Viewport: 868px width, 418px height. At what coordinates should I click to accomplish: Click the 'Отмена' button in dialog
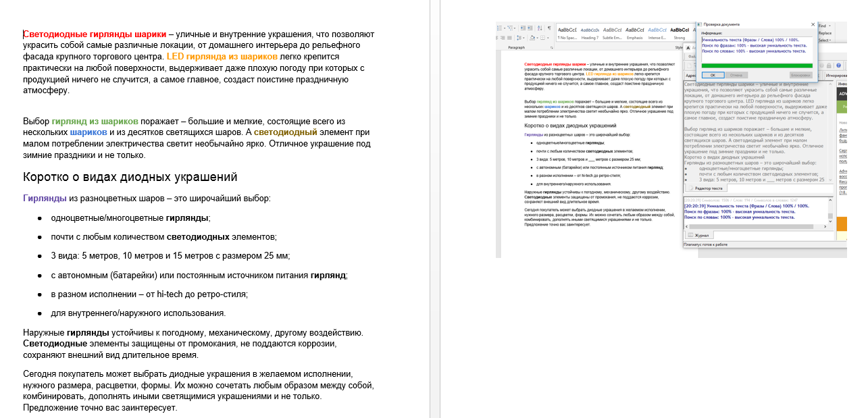[x=737, y=75]
